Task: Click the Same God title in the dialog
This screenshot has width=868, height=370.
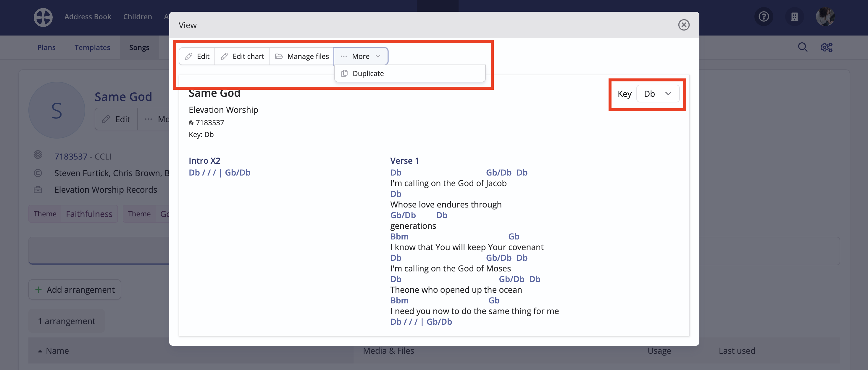Action: tap(214, 94)
